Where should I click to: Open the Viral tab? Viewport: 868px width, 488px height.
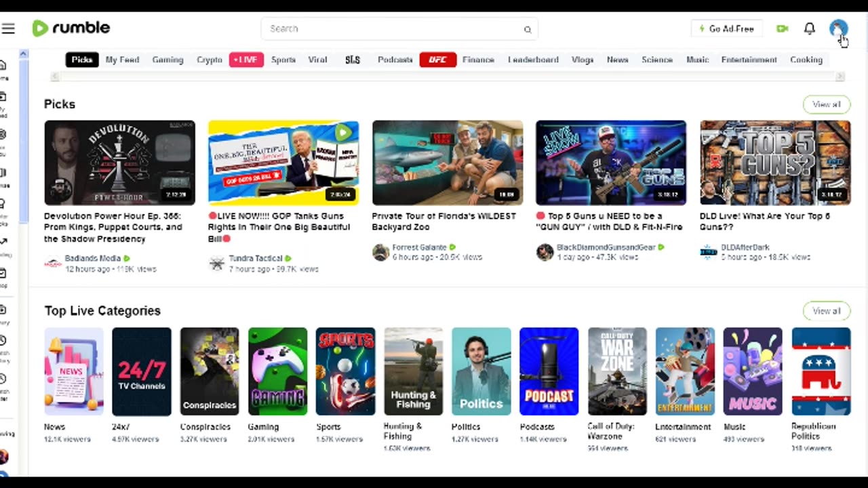click(x=318, y=60)
